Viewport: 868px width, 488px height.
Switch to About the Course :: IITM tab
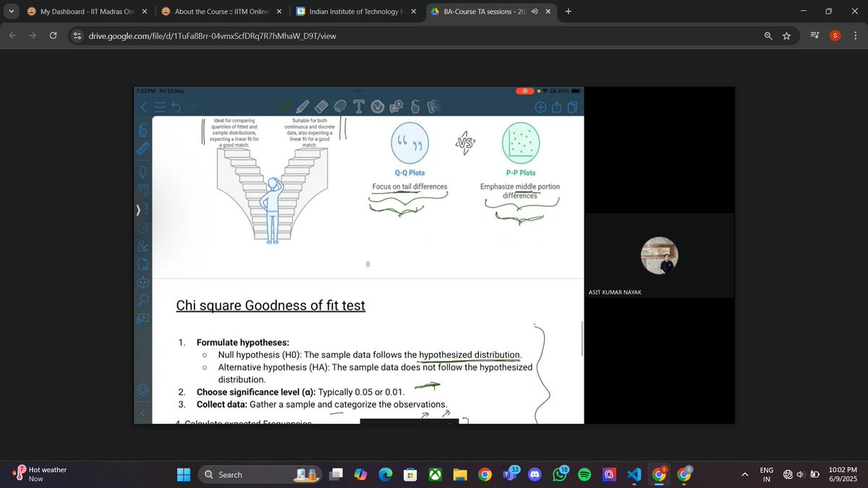click(x=221, y=12)
